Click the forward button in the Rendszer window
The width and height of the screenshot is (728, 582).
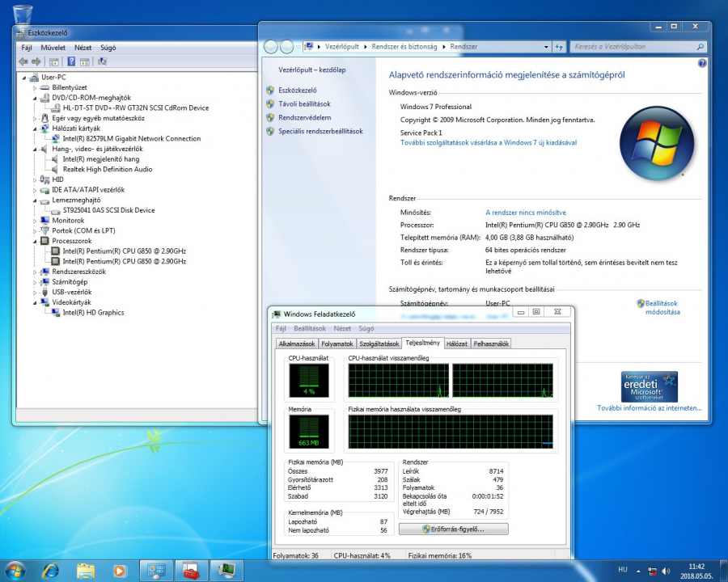(287, 47)
